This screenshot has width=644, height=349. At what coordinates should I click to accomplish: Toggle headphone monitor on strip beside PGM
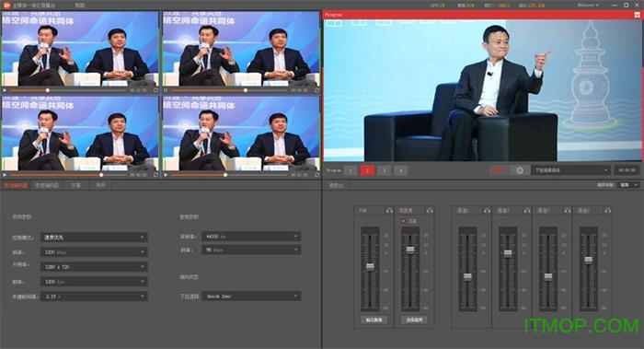click(430, 211)
